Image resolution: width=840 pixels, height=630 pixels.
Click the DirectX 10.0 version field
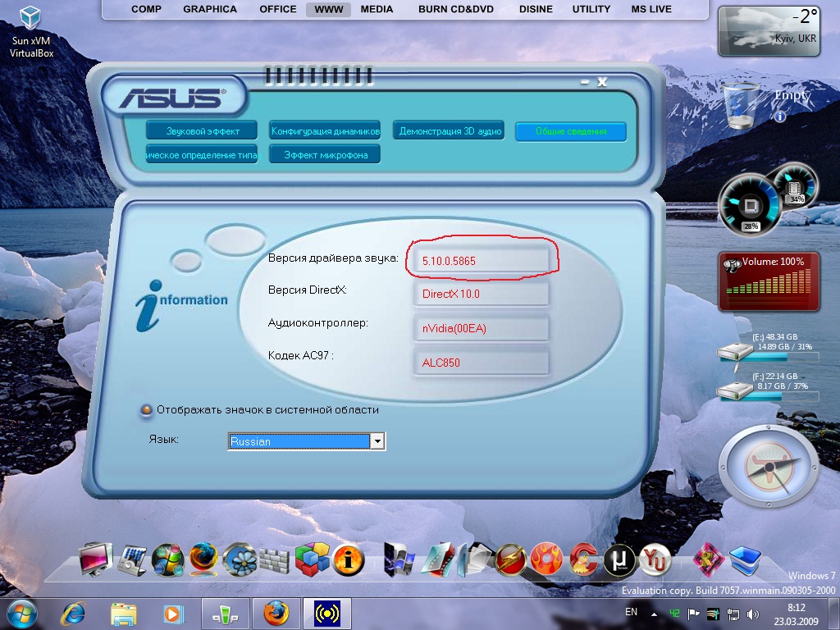(481, 294)
